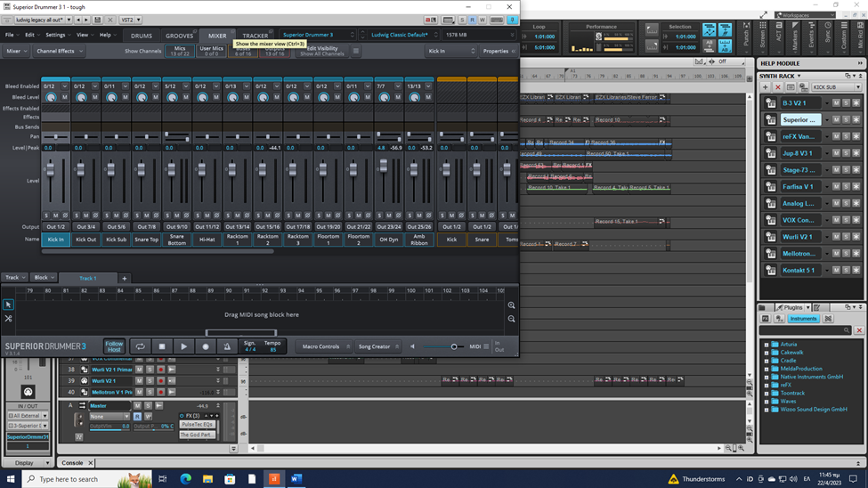The height and width of the screenshot is (488, 868).
Task: Freeze the Jup-8 V3 1 synth
Action: click(x=856, y=153)
